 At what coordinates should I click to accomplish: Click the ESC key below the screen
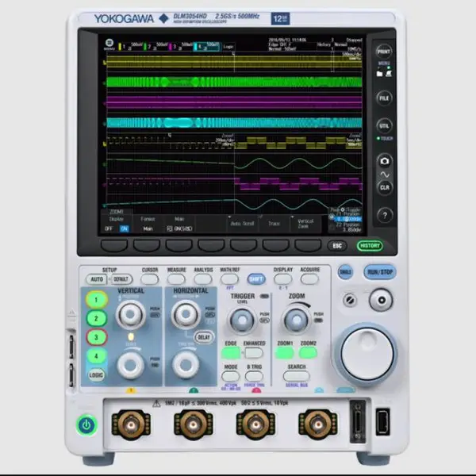[x=337, y=246]
